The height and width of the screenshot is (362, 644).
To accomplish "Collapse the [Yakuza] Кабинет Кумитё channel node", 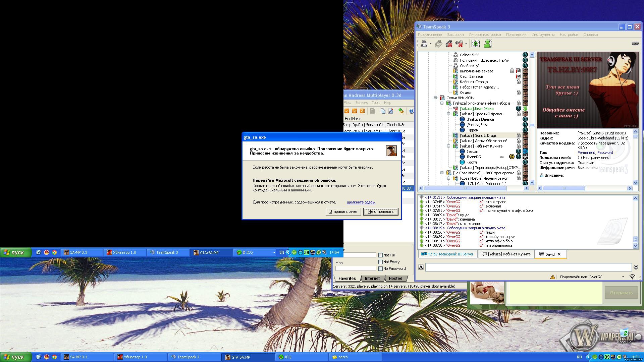I will [x=449, y=146].
